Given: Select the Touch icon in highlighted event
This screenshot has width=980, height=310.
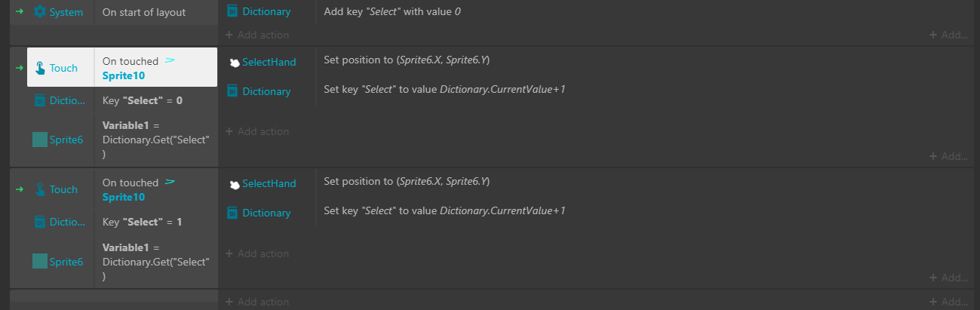Looking at the screenshot, I should tap(40, 68).
